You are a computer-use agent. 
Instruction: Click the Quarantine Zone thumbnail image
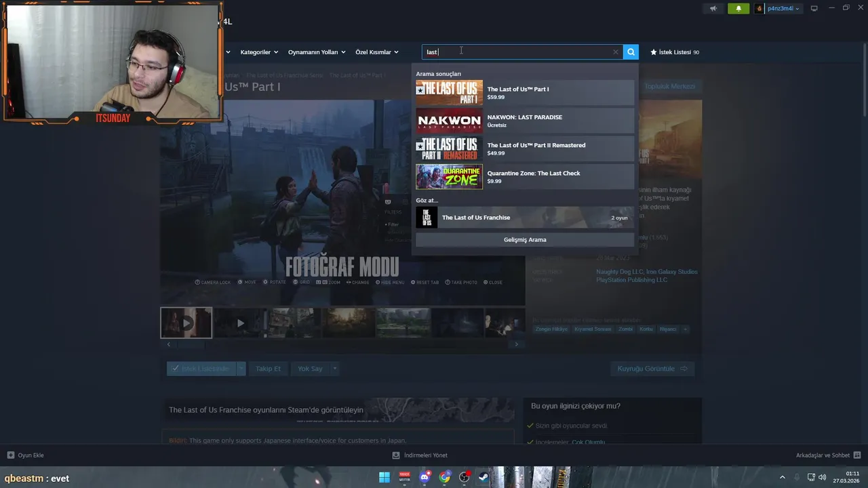(449, 177)
